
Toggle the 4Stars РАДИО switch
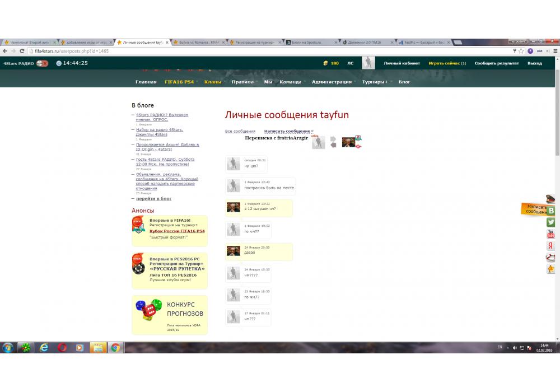[x=42, y=63]
